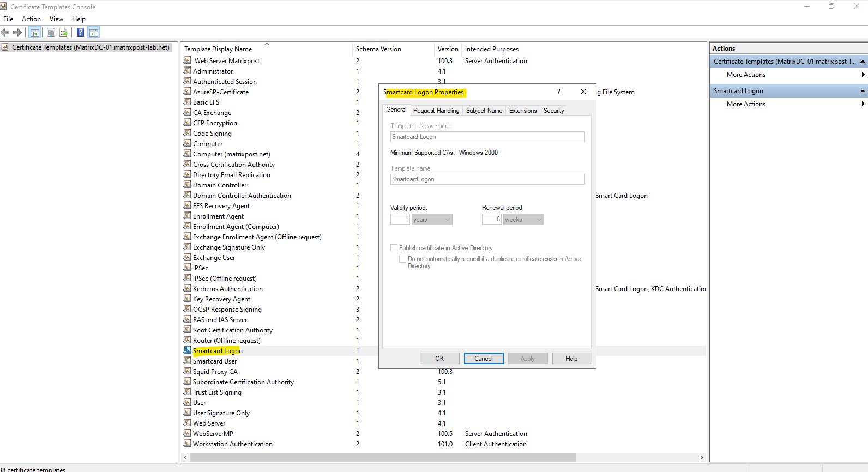Open the Validity period years dropdown

click(432, 219)
